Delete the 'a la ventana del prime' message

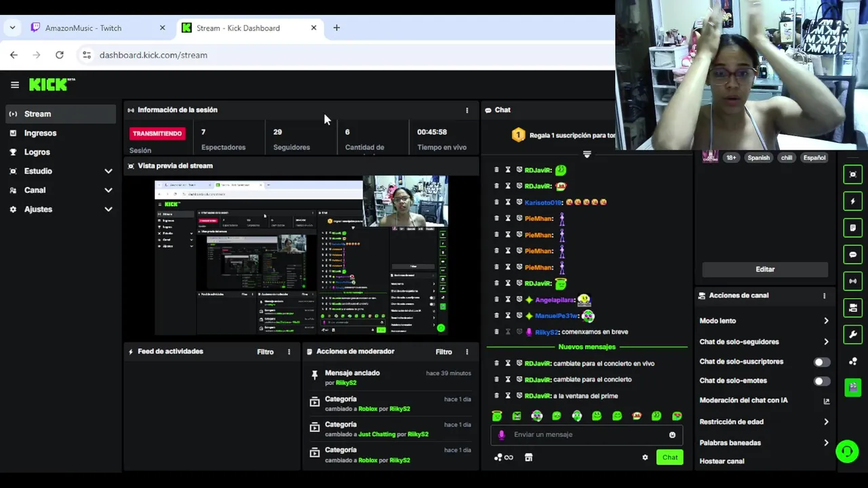click(496, 396)
